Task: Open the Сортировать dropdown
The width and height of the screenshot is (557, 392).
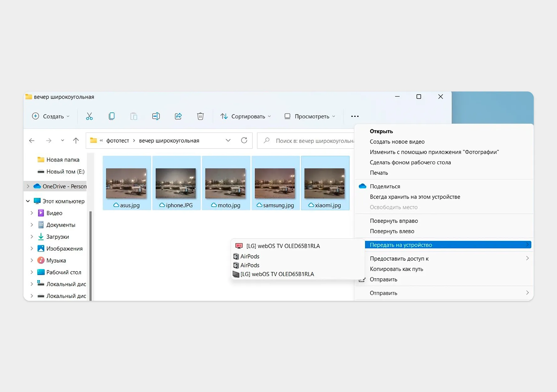Action: coord(245,116)
